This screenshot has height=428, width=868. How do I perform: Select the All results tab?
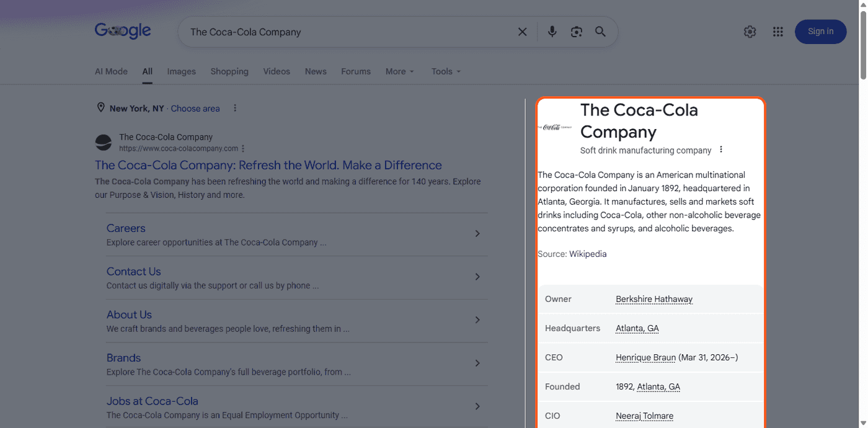click(147, 71)
